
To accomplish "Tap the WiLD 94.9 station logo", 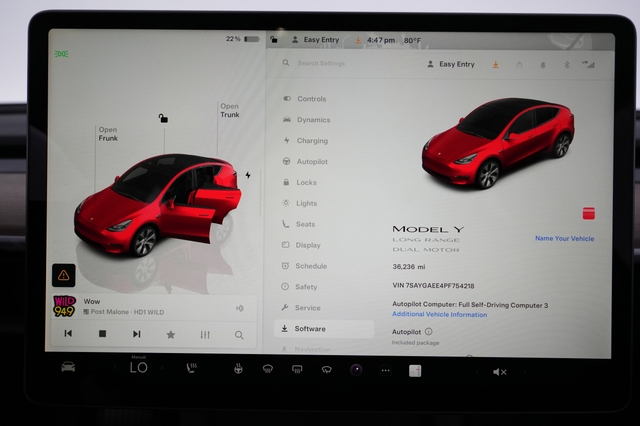I will (x=64, y=306).
